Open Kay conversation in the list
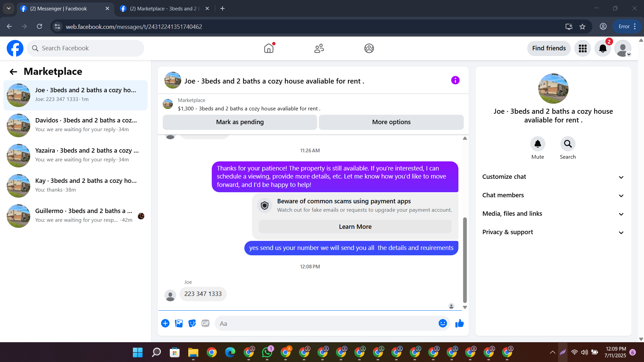The height and width of the screenshot is (362, 644). pos(76,186)
